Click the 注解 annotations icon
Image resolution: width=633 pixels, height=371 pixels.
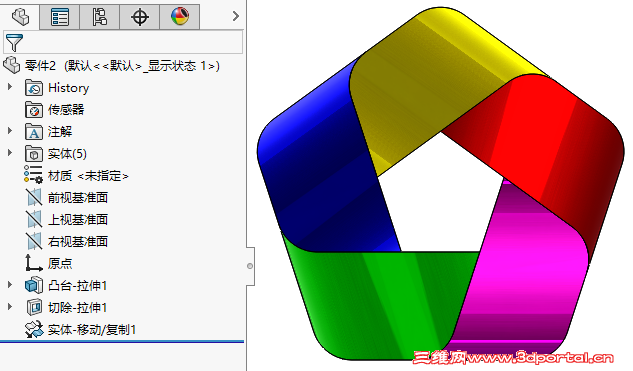pos(34,132)
